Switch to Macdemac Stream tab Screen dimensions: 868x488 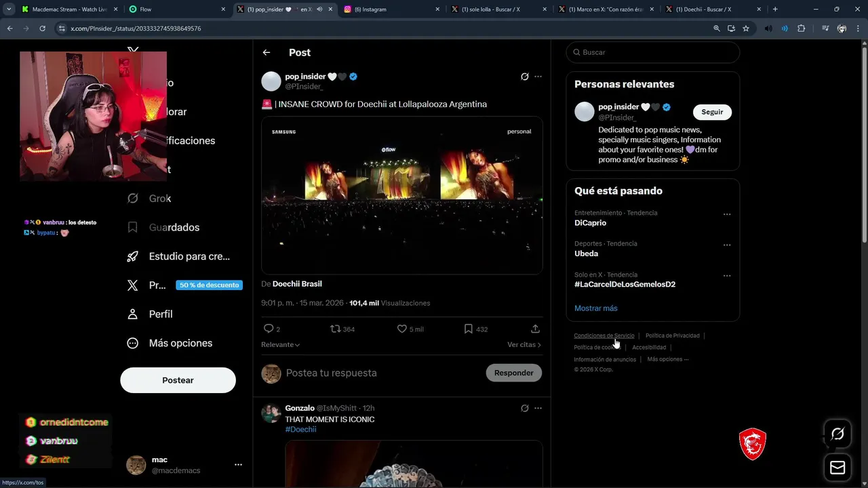click(68, 9)
